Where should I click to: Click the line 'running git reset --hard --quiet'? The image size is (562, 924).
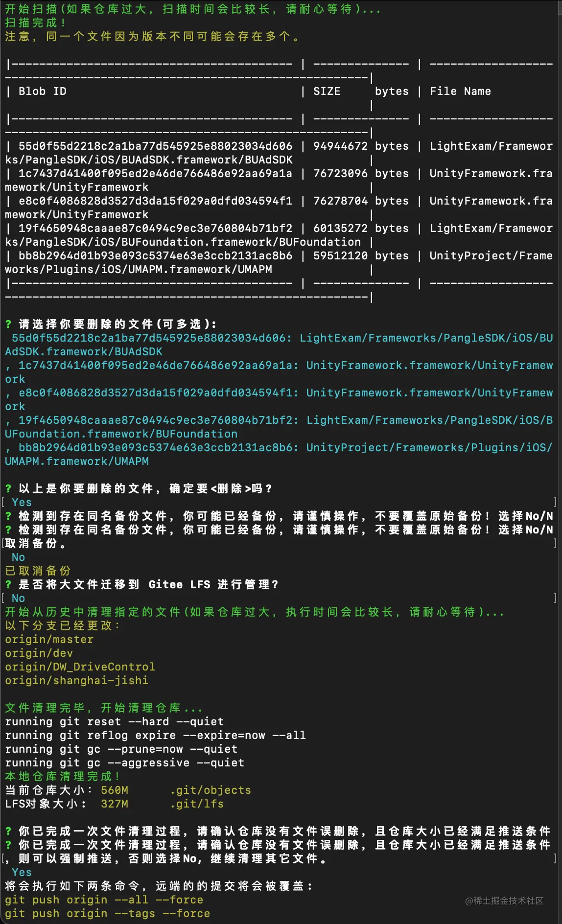[x=114, y=721]
